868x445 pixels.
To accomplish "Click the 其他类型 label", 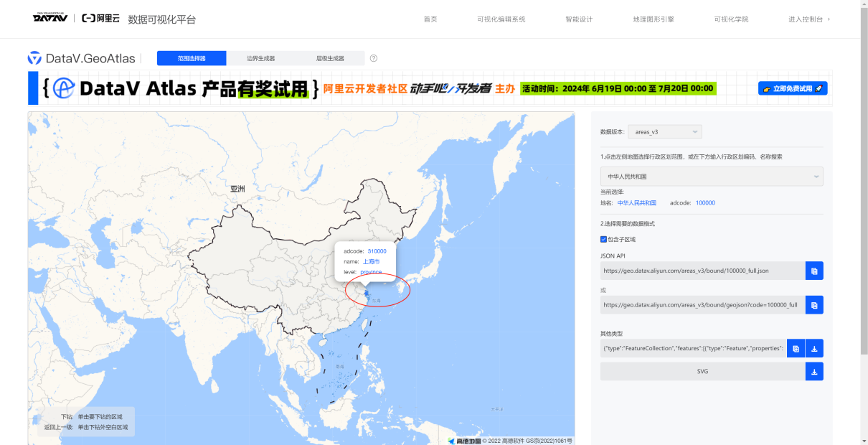I will pos(611,333).
